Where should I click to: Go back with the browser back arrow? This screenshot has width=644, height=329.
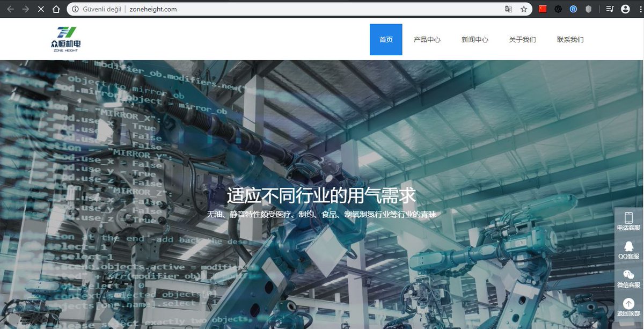point(10,9)
